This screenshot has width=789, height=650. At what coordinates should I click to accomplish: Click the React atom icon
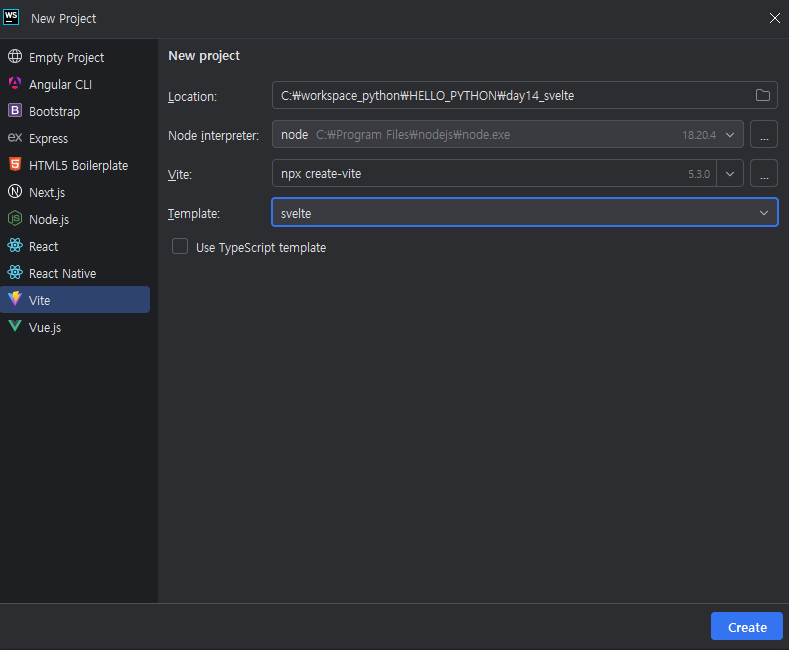pyautogui.click(x=15, y=246)
